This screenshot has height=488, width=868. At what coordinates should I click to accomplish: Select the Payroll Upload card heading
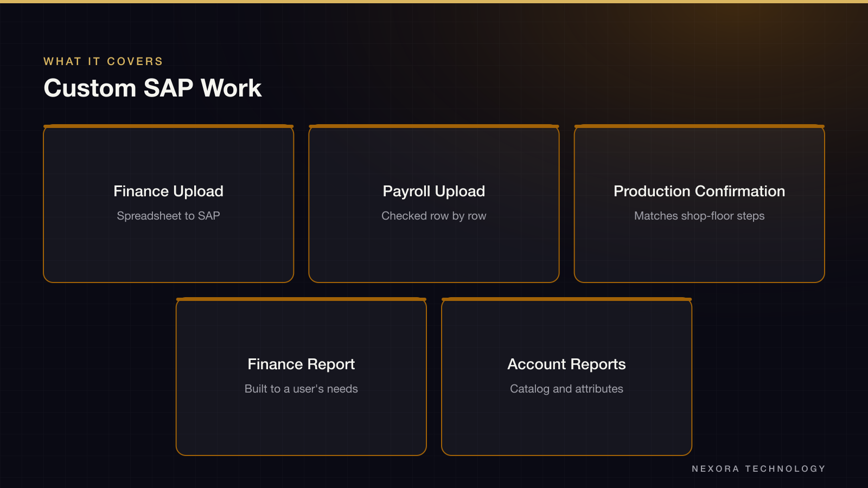[x=434, y=191]
